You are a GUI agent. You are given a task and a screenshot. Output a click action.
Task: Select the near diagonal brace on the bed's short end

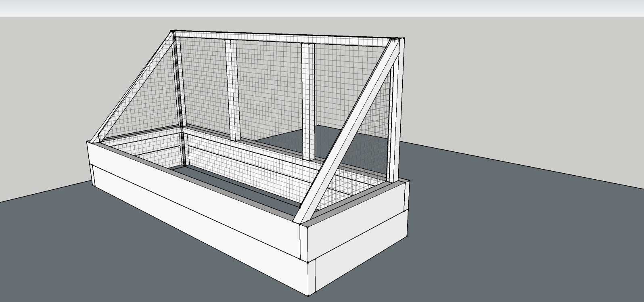(346, 130)
